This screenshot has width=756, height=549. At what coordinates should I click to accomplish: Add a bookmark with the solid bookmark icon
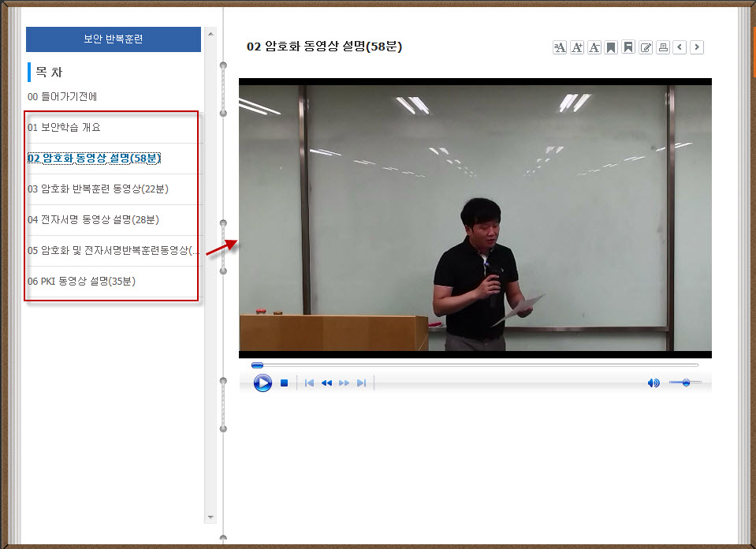pos(611,47)
